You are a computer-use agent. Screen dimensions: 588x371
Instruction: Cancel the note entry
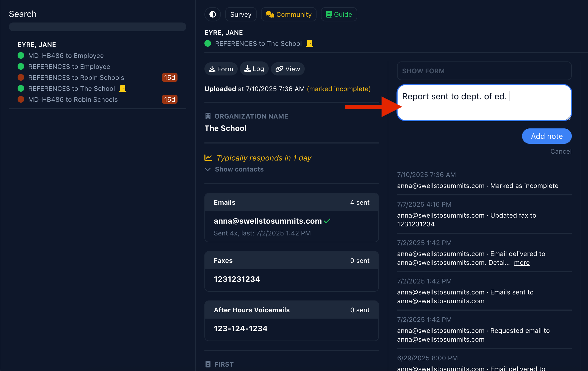click(x=561, y=151)
